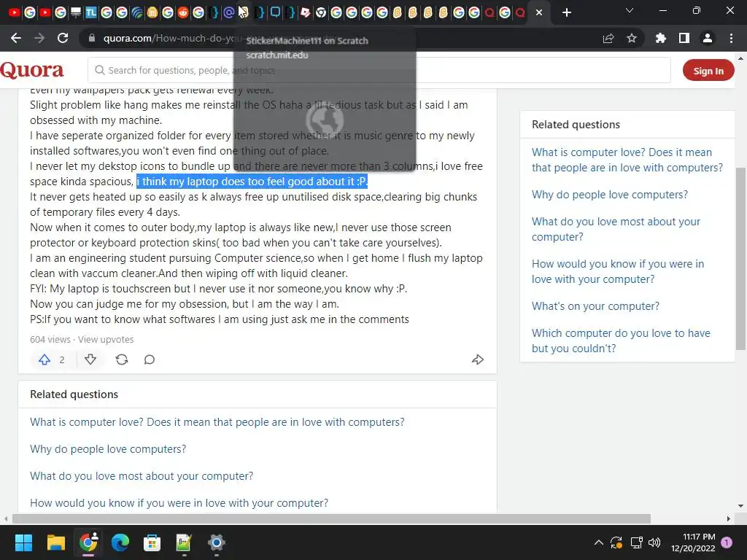Image resolution: width=747 pixels, height=560 pixels.
Task: Open sidebar link 'Why do people love computers?'
Action: point(609,195)
